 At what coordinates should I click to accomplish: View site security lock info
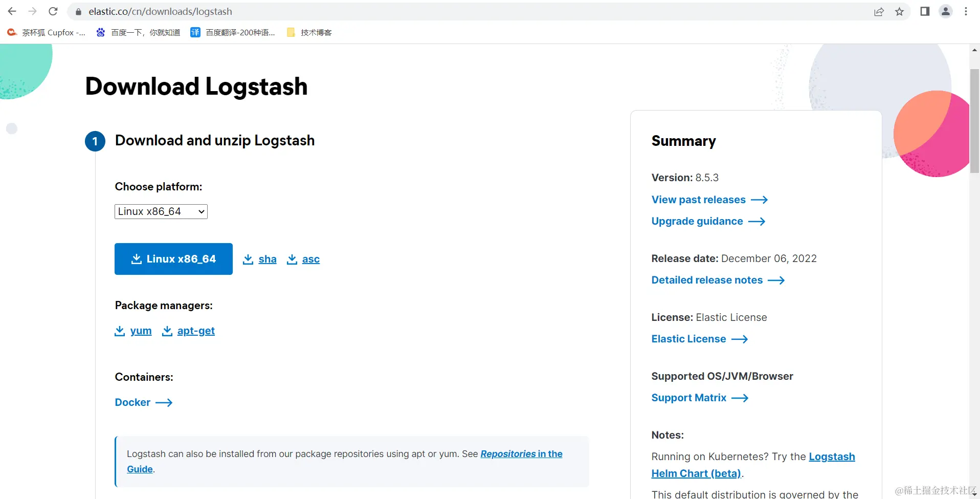point(78,12)
